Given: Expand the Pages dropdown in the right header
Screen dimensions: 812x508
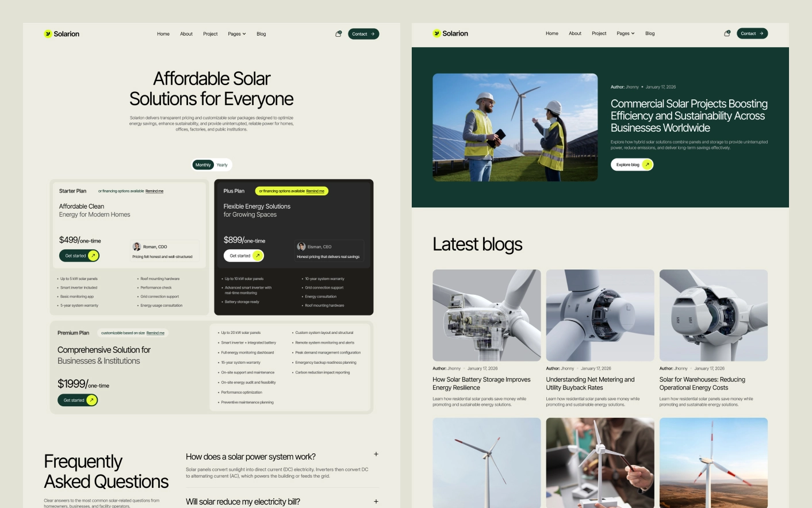Looking at the screenshot, I should point(625,33).
